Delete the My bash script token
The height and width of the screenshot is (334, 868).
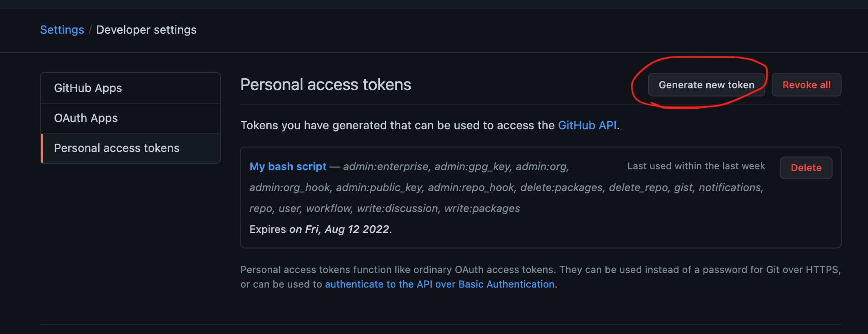click(806, 167)
